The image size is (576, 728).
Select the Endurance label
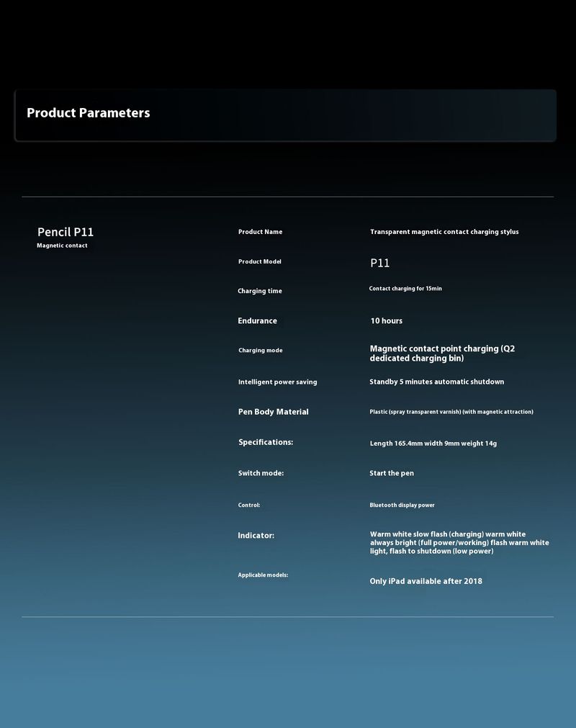pos(257,321)
